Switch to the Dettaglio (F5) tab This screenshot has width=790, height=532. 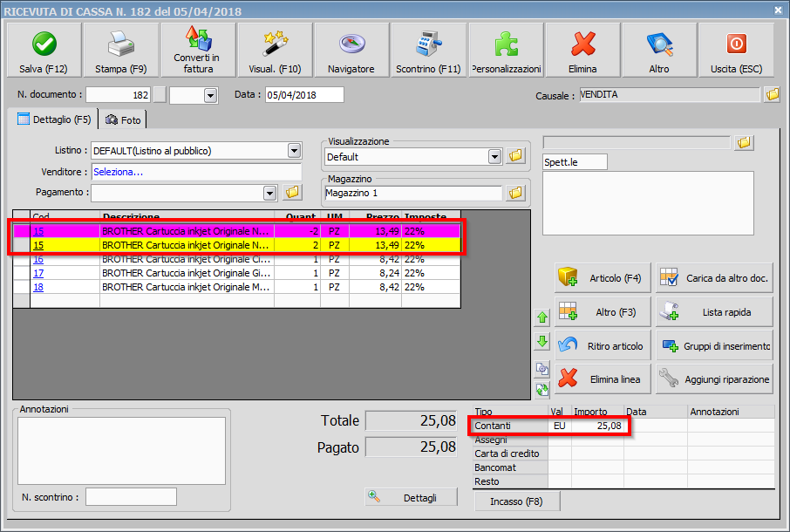53,119
